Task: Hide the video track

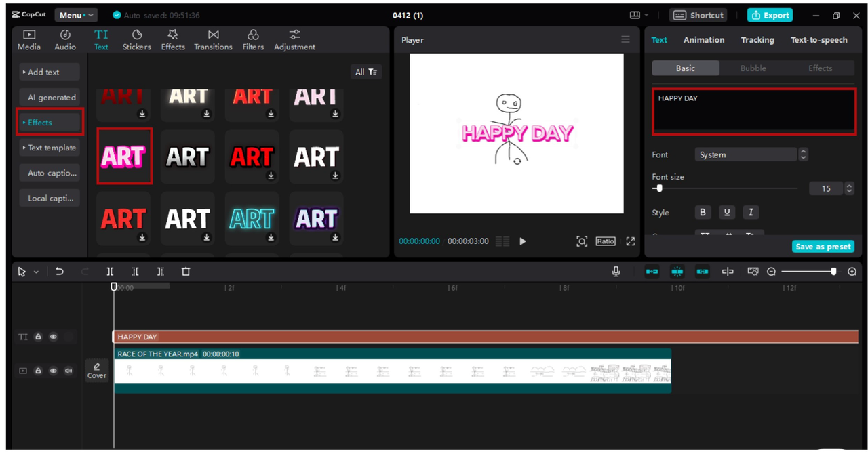Action: point(53,371)
